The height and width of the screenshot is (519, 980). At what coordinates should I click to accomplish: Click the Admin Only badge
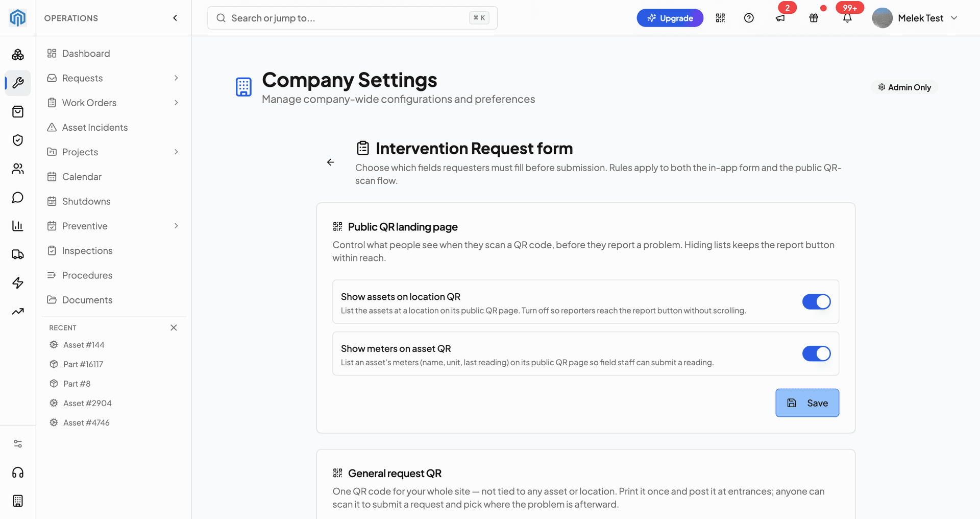(x=904, y=87)
